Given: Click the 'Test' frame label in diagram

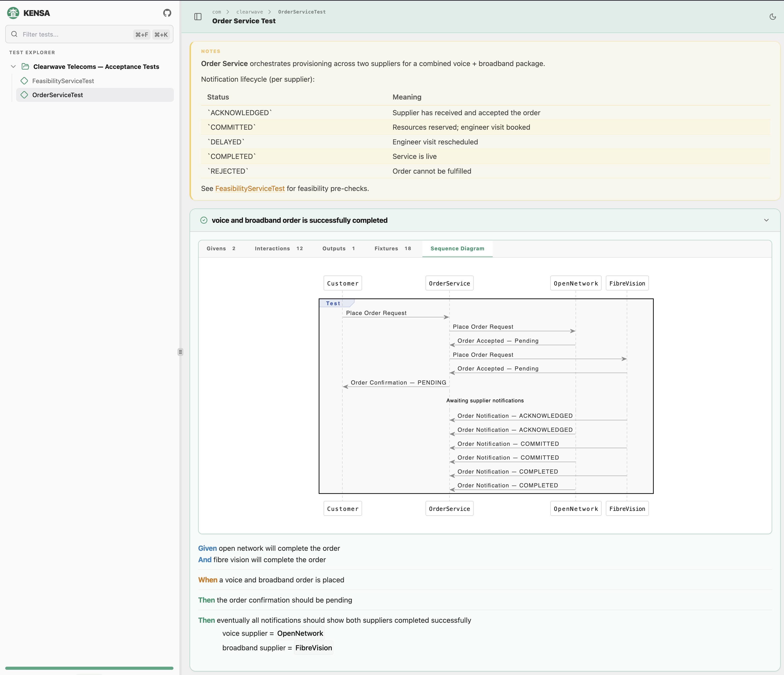Looking at the screenshot, I should (333, 304).
